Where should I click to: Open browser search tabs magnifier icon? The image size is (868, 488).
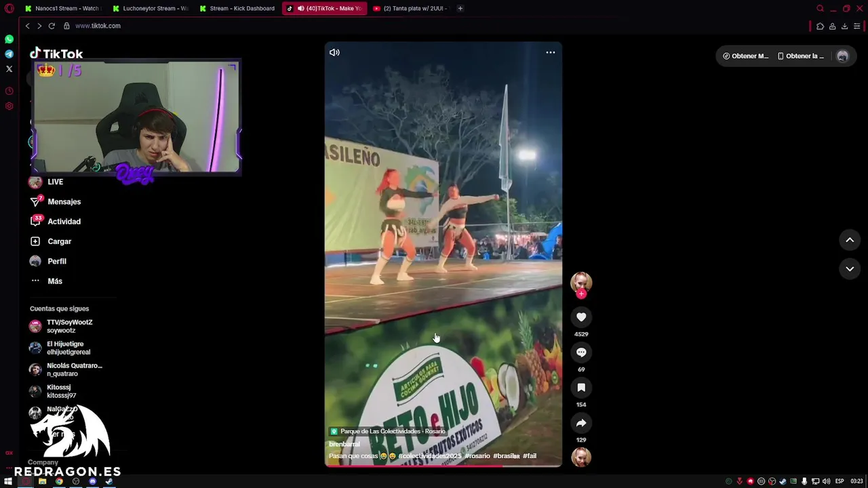[x=820, y=8]
